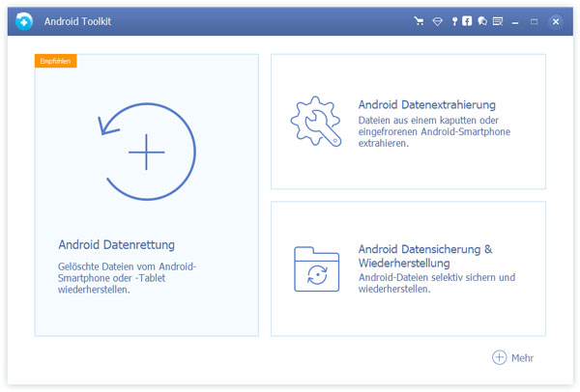Close the Android Toolkit window
The width and height of the screenshot is (580, 392).
[x=556, y=22]
